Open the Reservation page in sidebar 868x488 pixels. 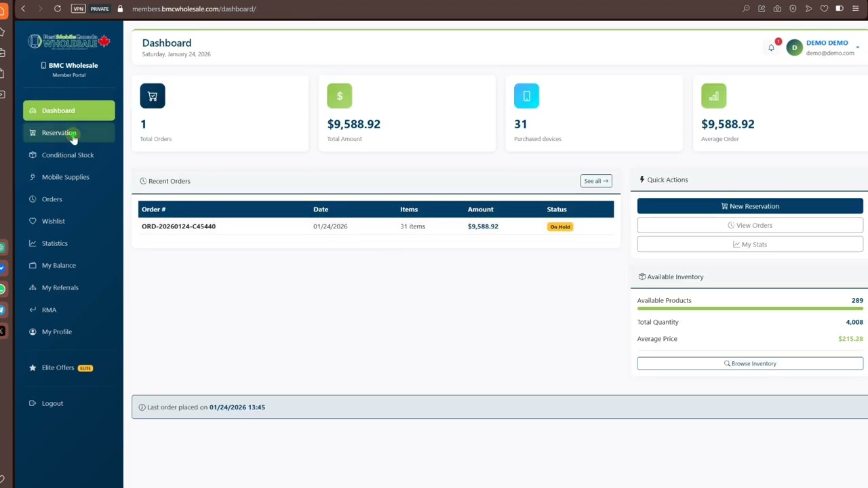coord(68,133)
